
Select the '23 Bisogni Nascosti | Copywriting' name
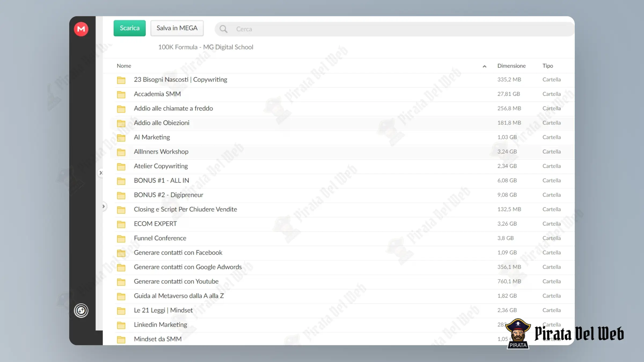click(181, 80)
